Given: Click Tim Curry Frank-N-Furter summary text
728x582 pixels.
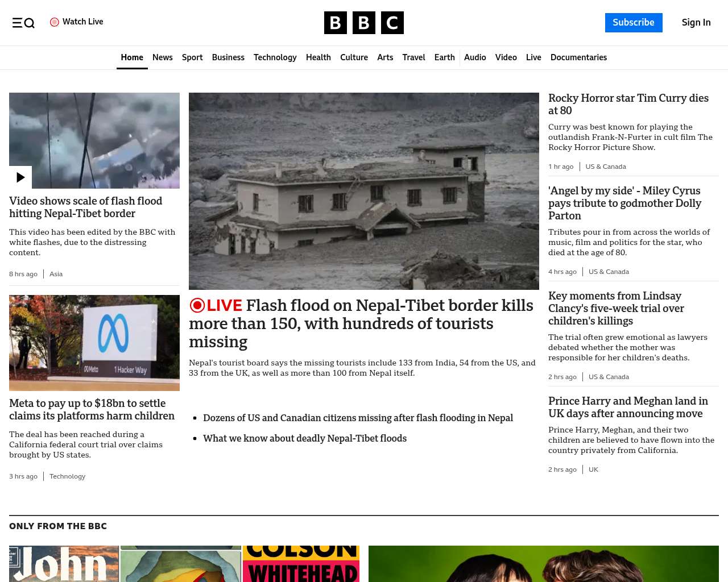Looking at the screenshot, I should [x=630, y=137].
